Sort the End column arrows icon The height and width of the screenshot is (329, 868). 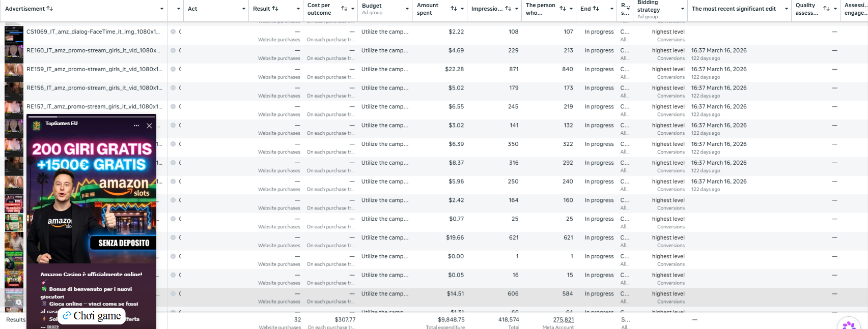[x=596, y=9]
